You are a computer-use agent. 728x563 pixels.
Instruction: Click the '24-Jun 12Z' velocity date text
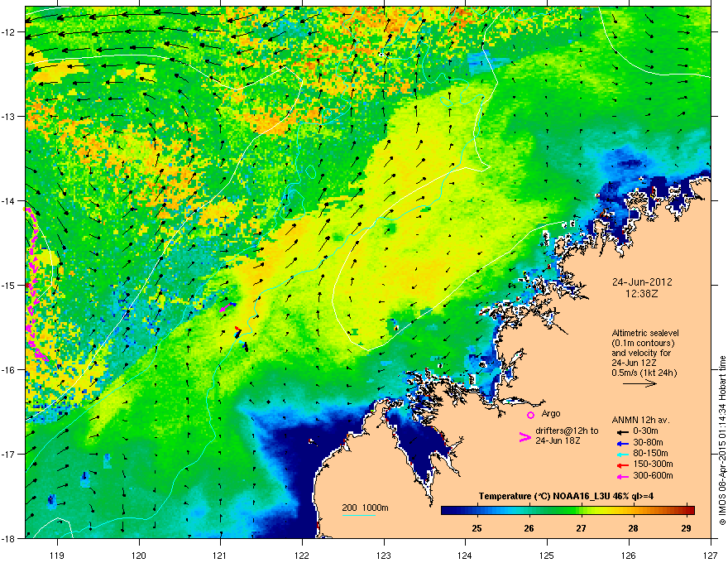pos(636,363)
